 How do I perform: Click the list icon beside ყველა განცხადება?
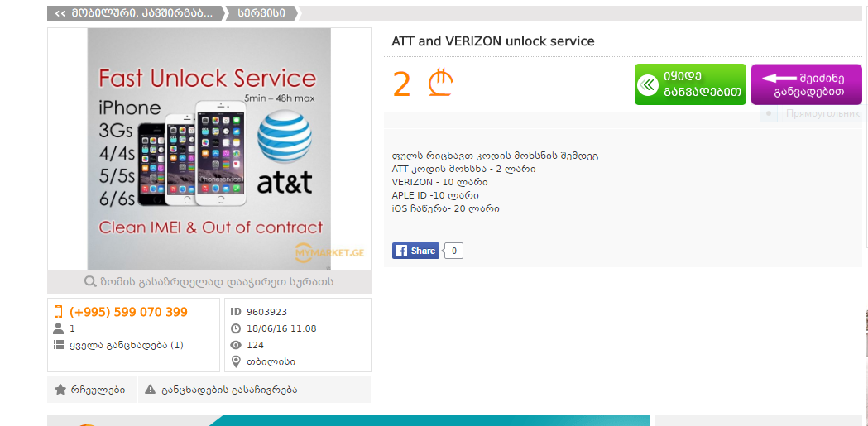(x=58, y=345)
